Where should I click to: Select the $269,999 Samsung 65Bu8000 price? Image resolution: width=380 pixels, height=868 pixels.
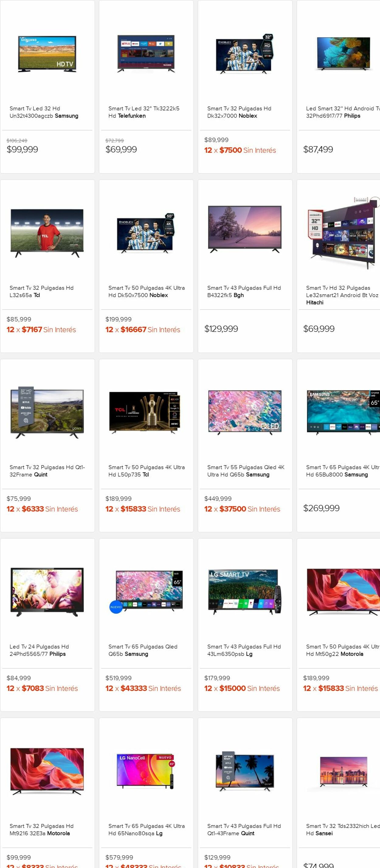pos(321,508)
